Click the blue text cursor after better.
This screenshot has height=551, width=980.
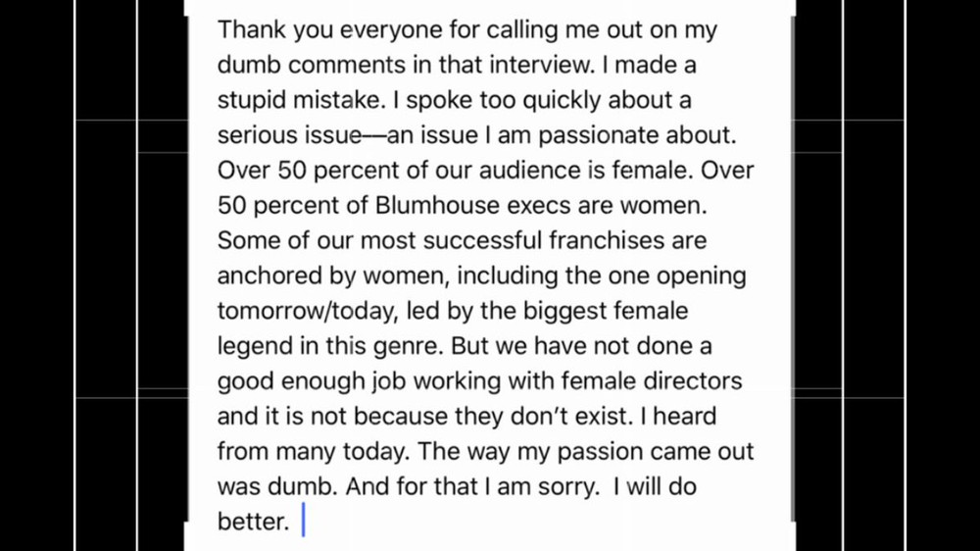click(x=304, y=520)
